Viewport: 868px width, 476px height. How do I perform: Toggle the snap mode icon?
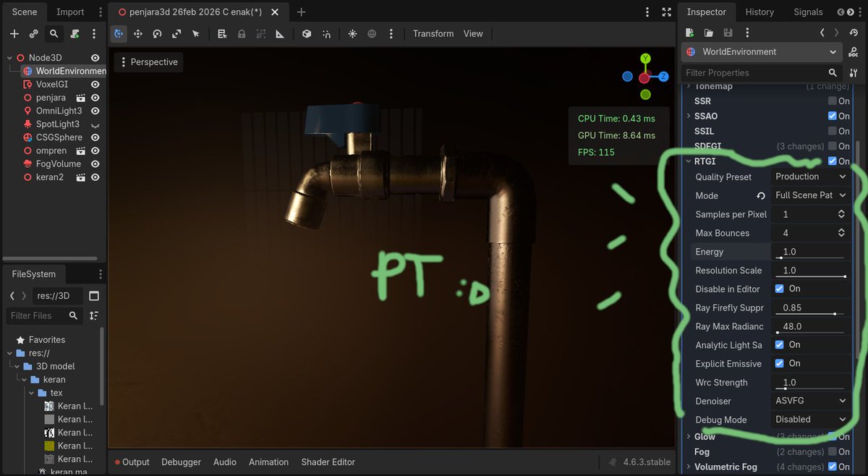[x=327, y=34]
